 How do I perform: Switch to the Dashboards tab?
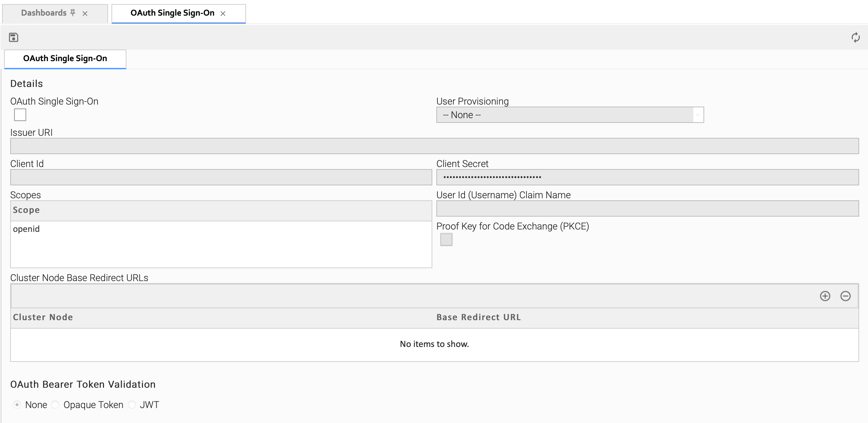(44, 13)
